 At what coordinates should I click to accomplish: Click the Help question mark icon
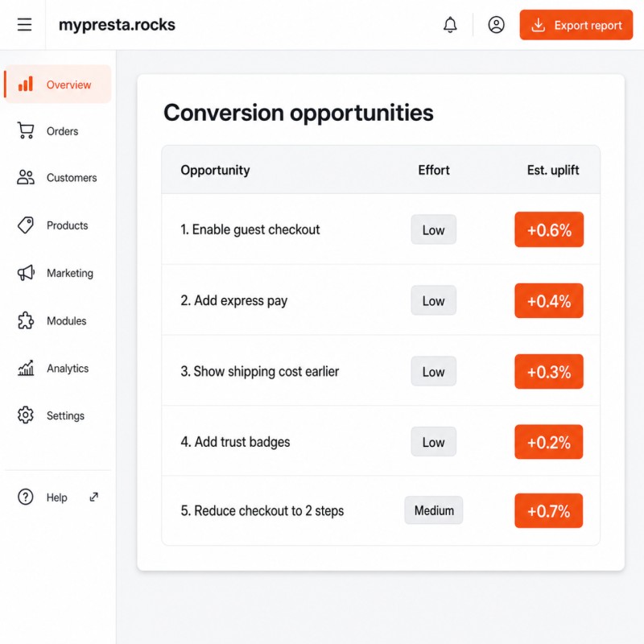pyautogui.click(x=26, y=497)
